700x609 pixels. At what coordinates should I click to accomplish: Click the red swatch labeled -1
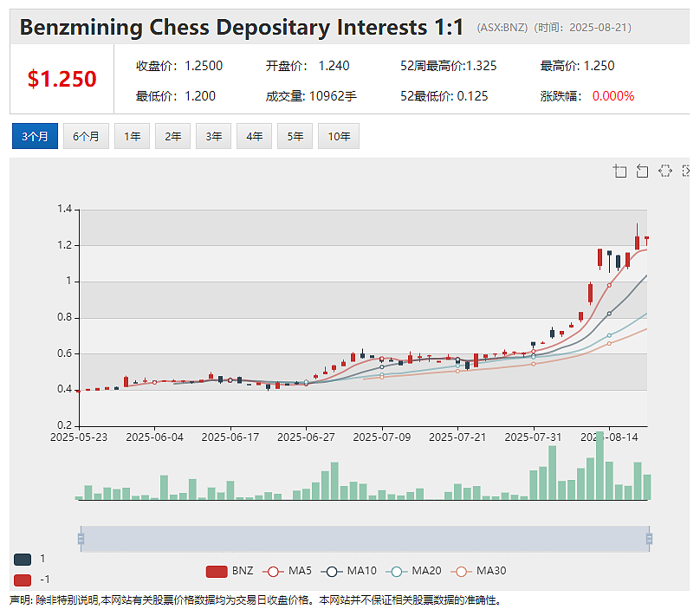(23, 580)
